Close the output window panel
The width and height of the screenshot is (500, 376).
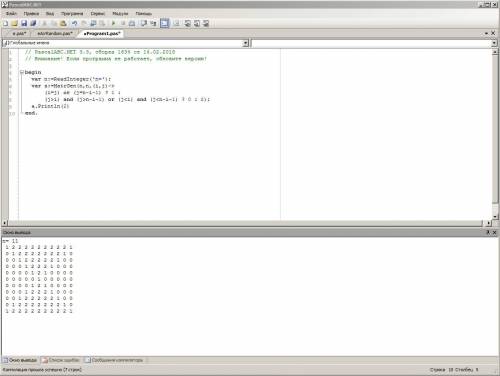point(494,232)
